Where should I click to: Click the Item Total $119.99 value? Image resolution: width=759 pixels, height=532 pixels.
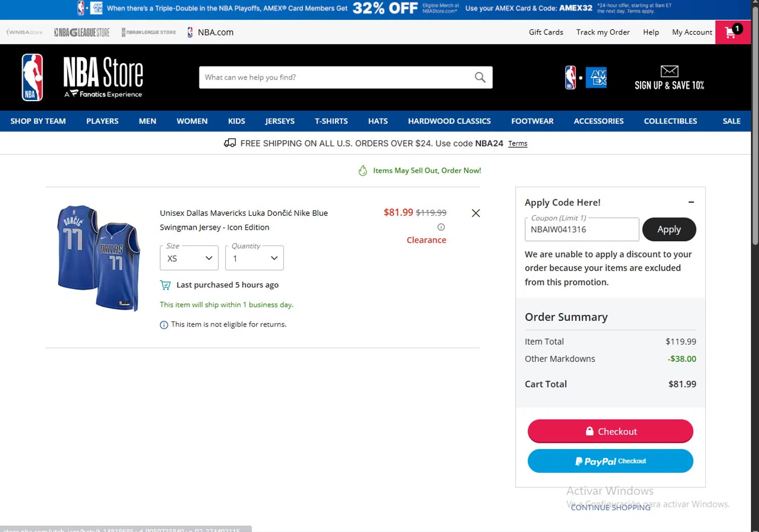681,342
